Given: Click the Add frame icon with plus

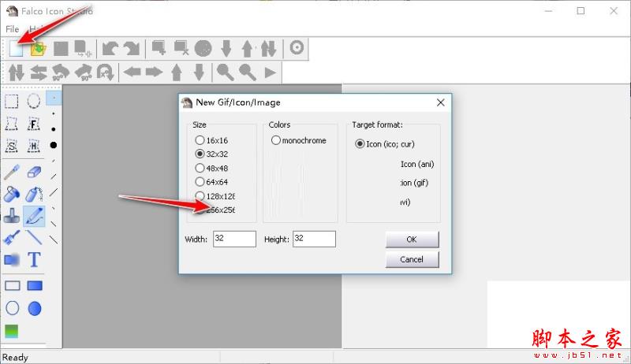Looking at the screenshot, I should [x=159, y=48].
